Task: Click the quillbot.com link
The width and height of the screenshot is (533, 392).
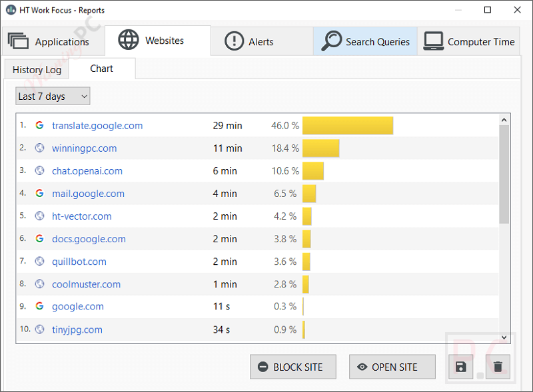Action: point(79,262)
